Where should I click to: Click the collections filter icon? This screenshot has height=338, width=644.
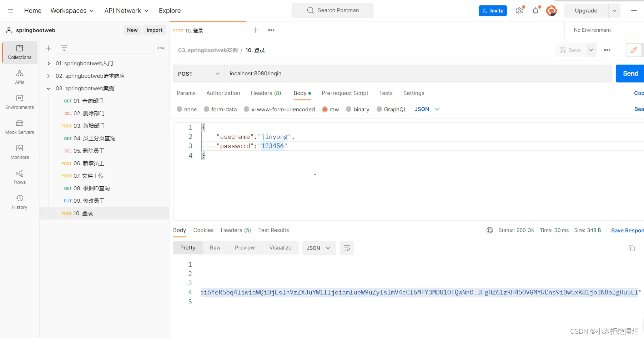pos(64,48)
